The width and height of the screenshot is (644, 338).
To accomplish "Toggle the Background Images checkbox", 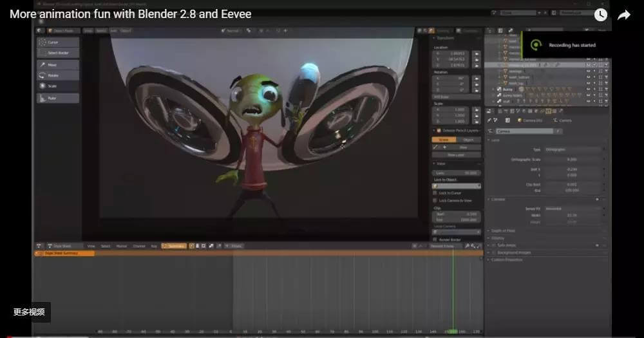I will [494, 253].
